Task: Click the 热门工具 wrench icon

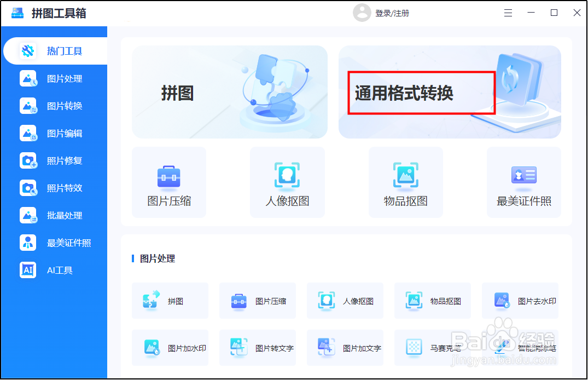Action: pyautogui.click(x=28, y=51)
